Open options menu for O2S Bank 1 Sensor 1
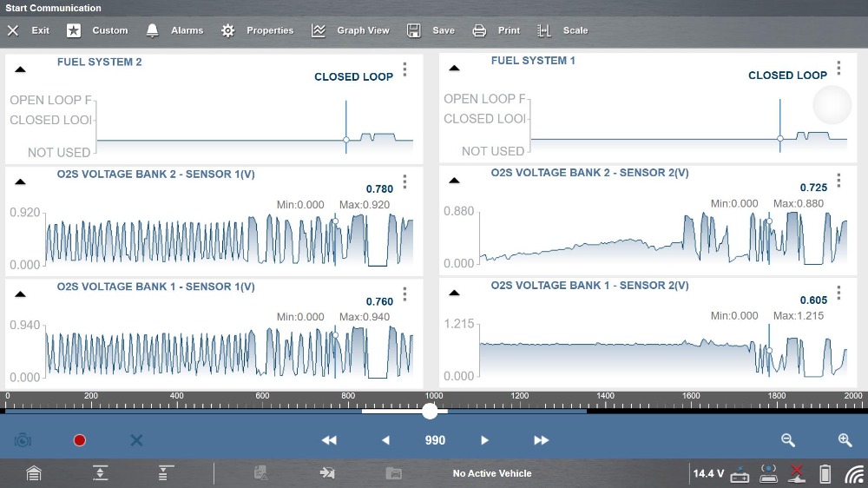Image resolution: width=868 pixels, height=488 pixels. (404, 293)
